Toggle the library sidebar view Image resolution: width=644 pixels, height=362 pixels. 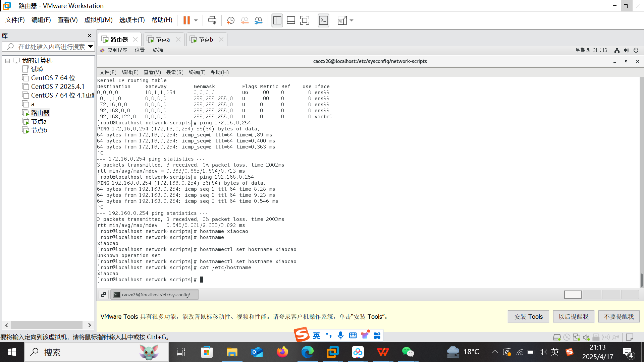[x=277, y=20]
